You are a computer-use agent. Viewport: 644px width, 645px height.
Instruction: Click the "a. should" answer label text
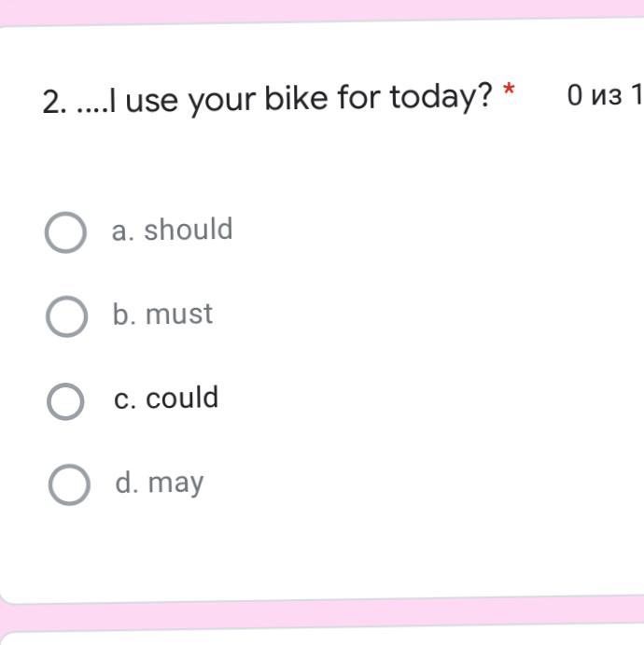point(173,230)
